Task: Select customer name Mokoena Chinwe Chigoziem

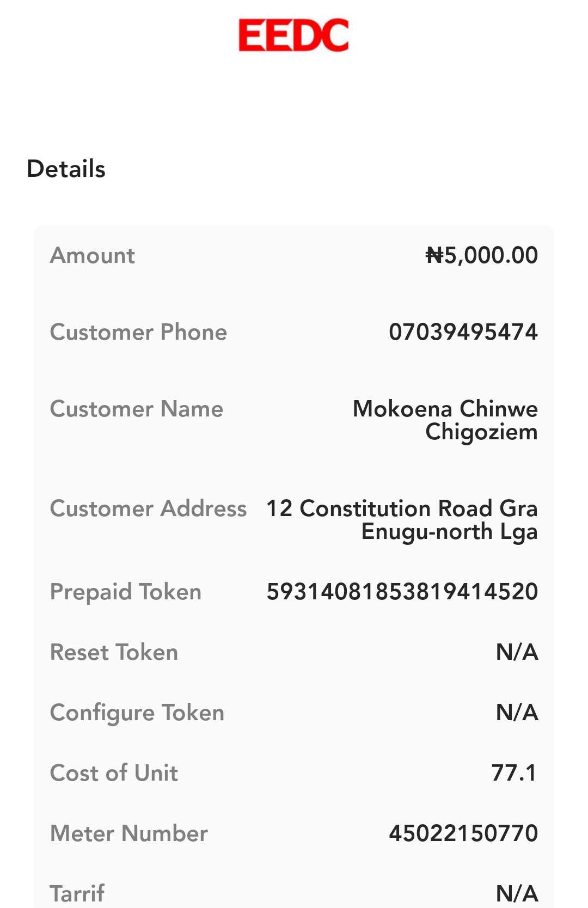Action: pyautogui.click(x=445, y=420)
